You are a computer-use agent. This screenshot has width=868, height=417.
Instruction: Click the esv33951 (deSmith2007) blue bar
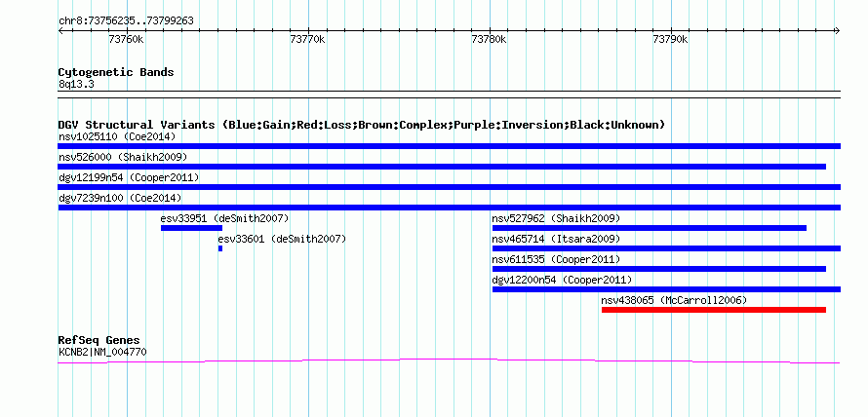click(191, 228)
